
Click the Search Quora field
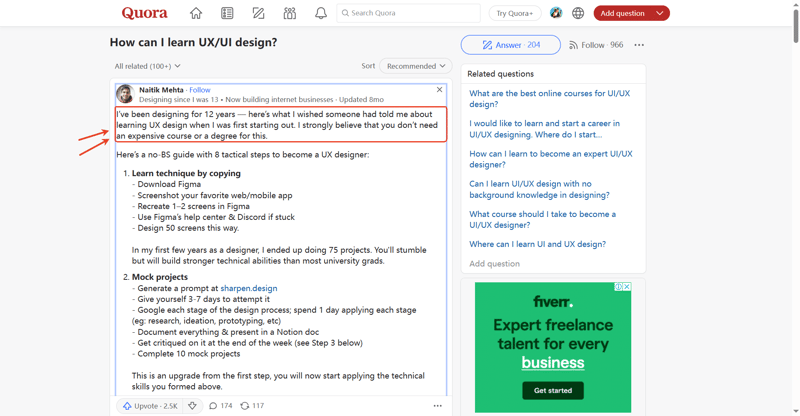tap(408, 13)
